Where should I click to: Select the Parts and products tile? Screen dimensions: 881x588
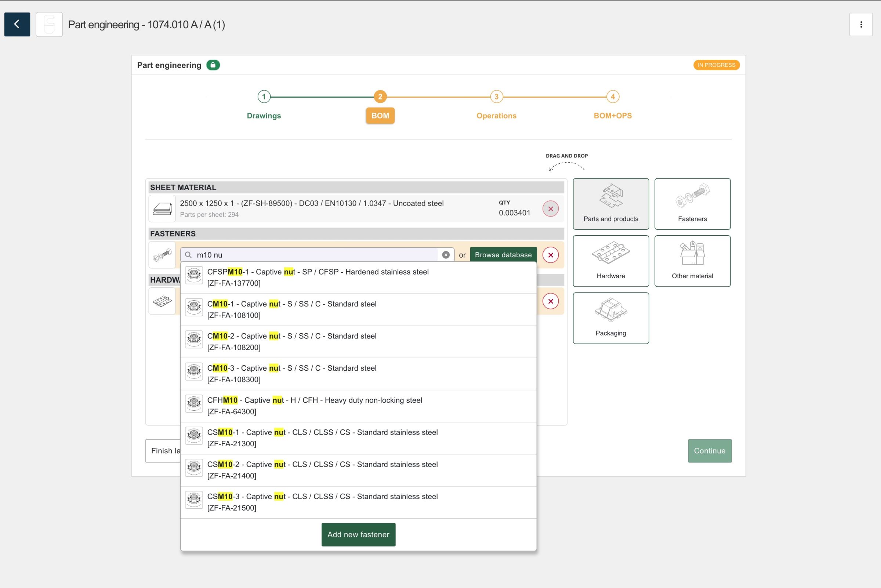(x=610, y=204)
